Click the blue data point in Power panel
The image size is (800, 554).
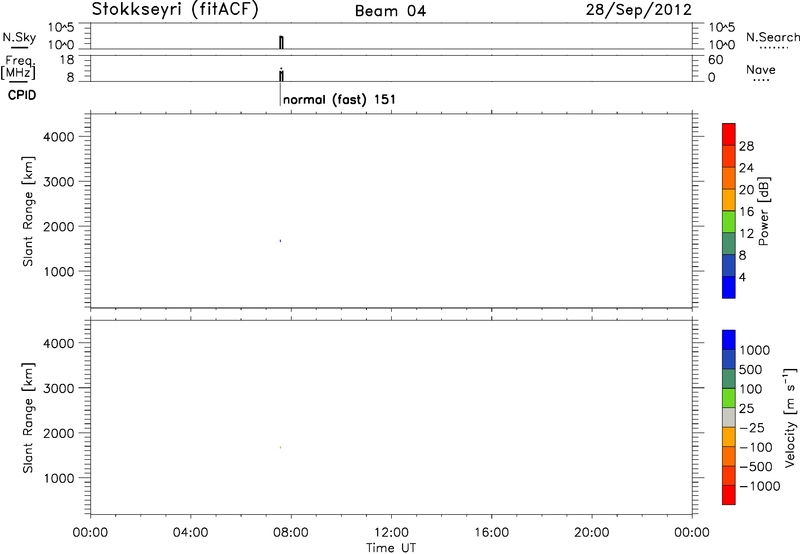tap(280, 241)
